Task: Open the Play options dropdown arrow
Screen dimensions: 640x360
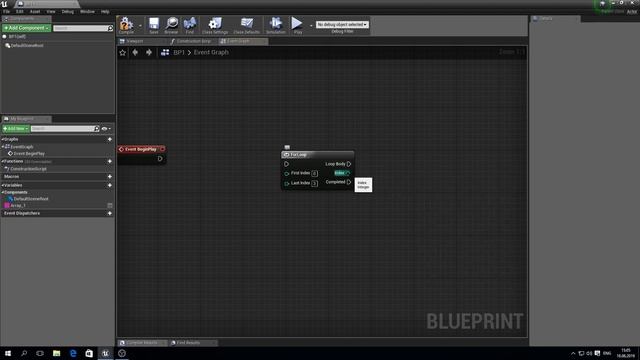Action: (x=311, y=25)
